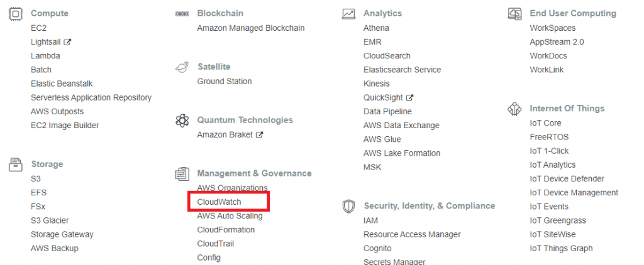
Task: Open the CloudFormation service
Action: [x=226, y=230]
